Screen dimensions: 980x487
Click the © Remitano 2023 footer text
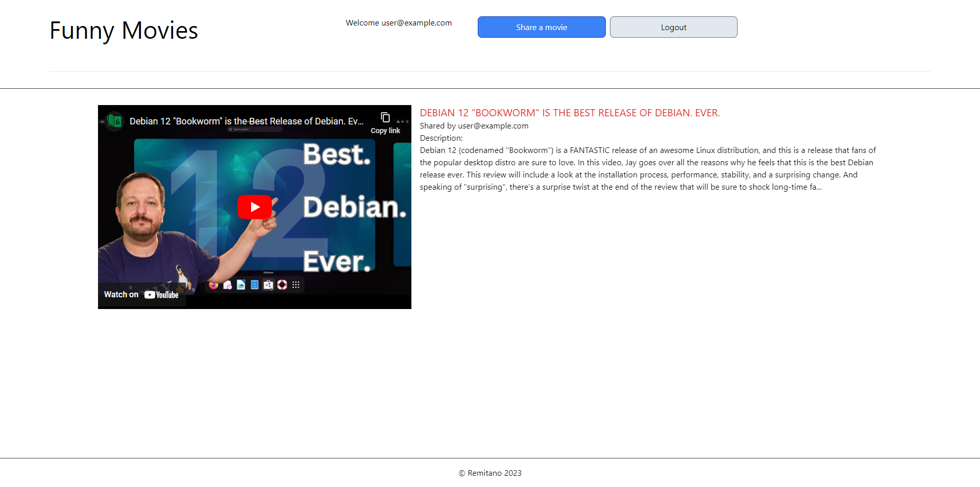coord(490,473)
